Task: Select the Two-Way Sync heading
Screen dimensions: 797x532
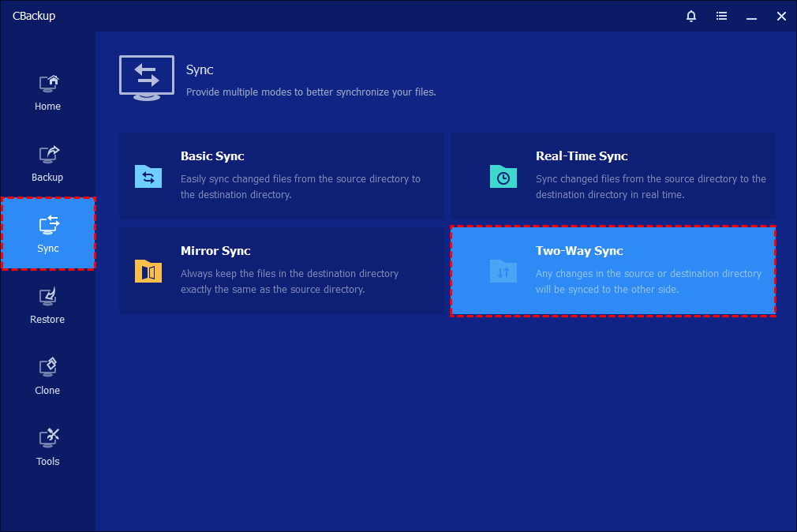Action: click(579, 251)
